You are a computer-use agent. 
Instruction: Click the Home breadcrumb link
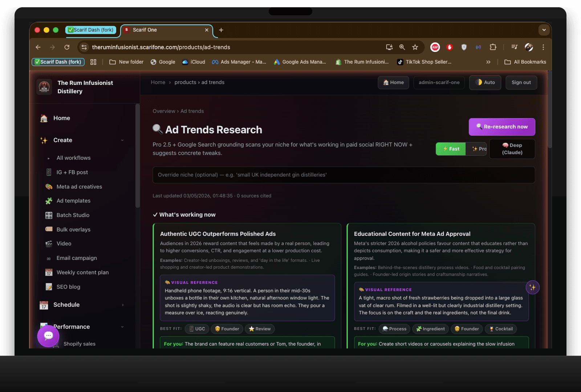point(158,82)
